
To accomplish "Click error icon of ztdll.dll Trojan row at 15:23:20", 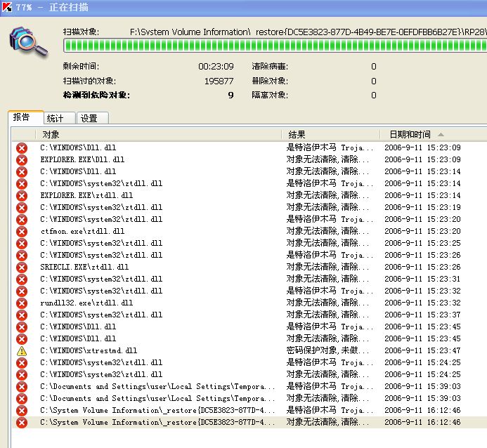I will click(22, 220).
